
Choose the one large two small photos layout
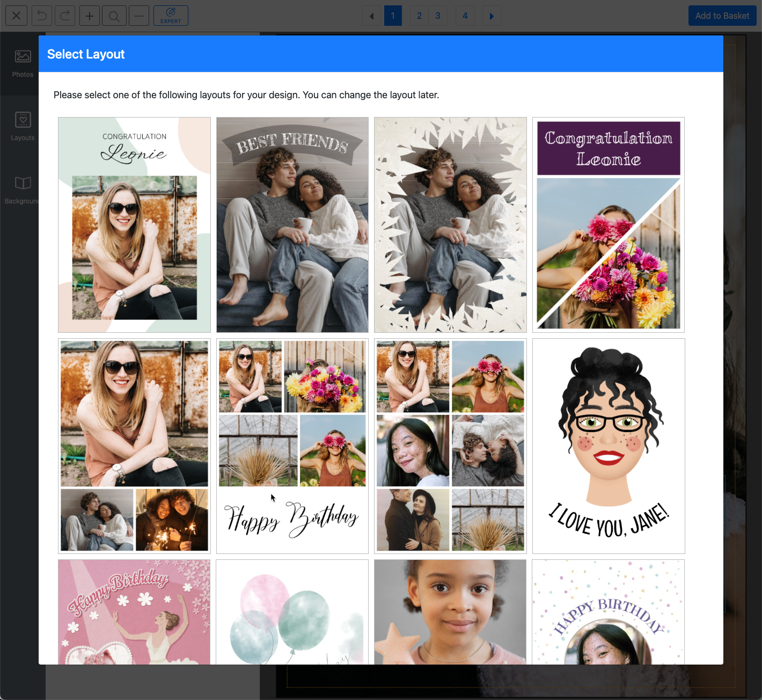(134, 446)
